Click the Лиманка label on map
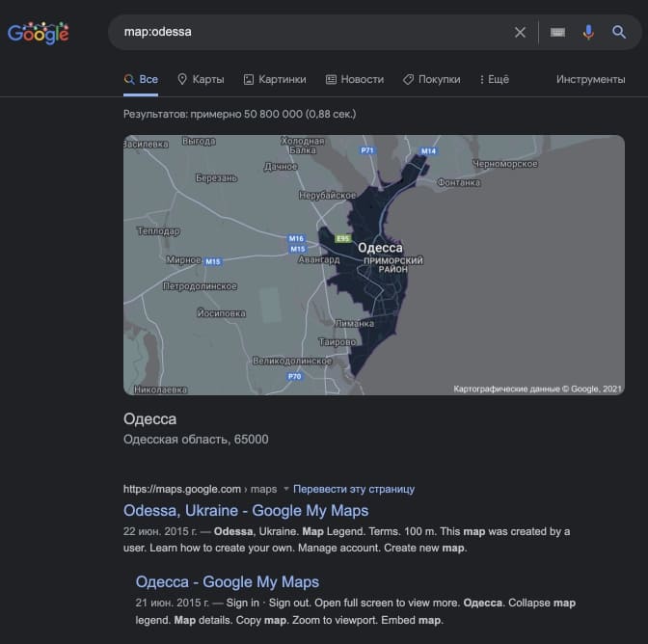Image resolution: width=648 pixels, height=644 pixels. (355, 323)
